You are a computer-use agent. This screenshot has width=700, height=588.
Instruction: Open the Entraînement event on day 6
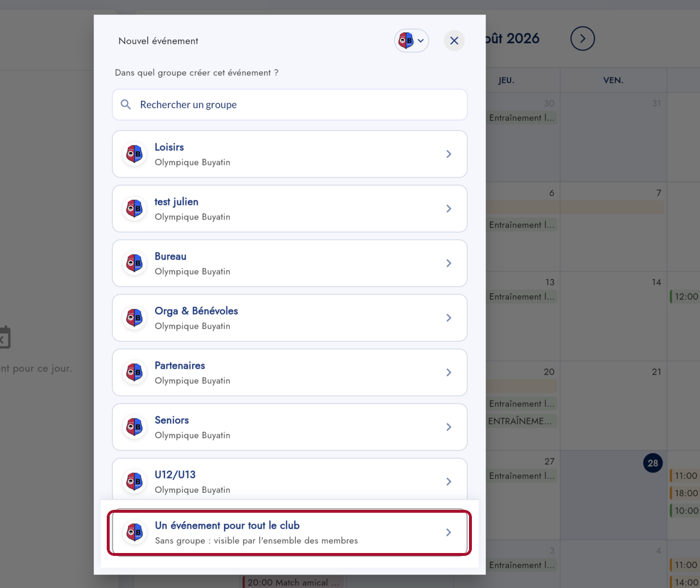522,225
